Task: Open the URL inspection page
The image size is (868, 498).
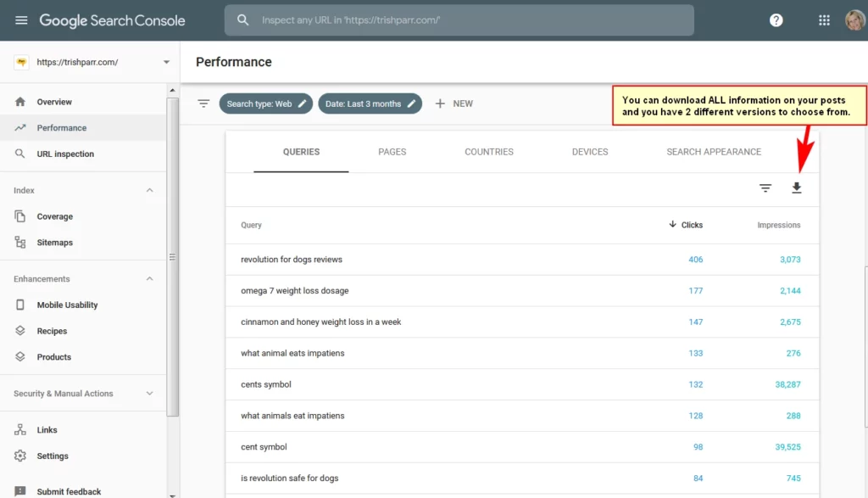Action: pos(65,154)
